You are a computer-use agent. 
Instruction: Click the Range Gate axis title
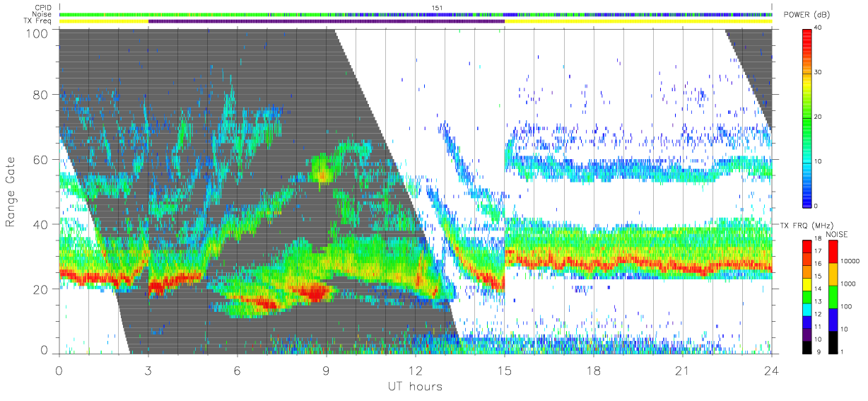click(12, 192)
